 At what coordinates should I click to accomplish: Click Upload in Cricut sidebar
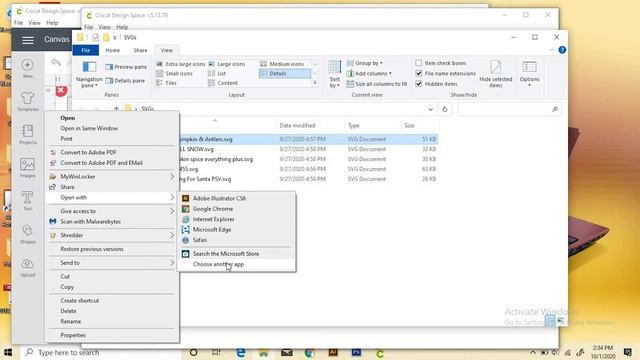click(x=27, y=267)
